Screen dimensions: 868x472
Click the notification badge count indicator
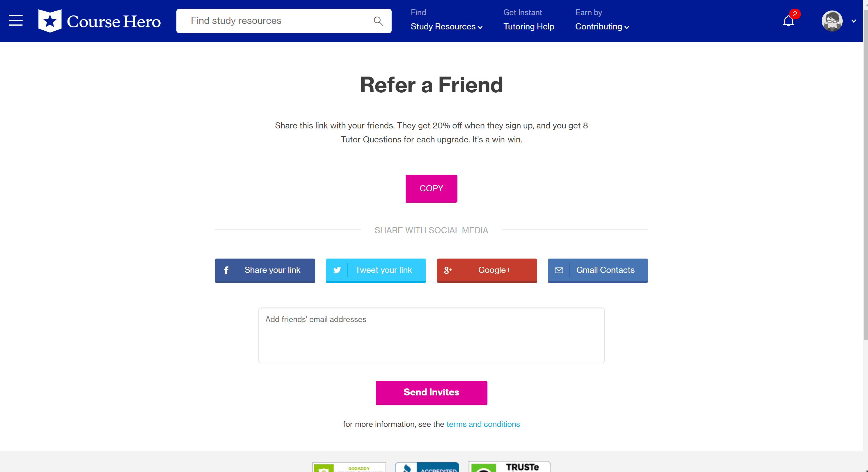pos(794,13)
